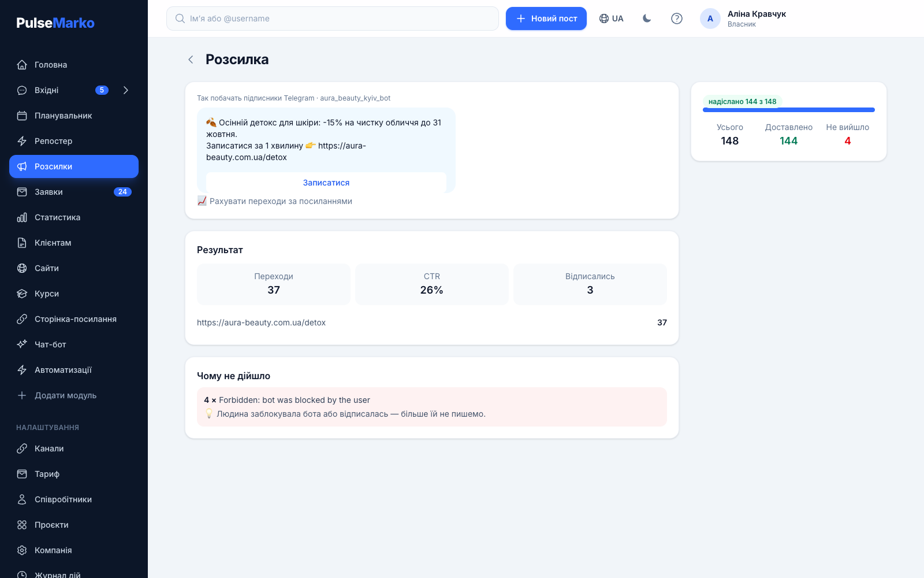Screen dimensions: 924x578
Task: Click the Статистика bar chart icon
Action: pos(22,217)
